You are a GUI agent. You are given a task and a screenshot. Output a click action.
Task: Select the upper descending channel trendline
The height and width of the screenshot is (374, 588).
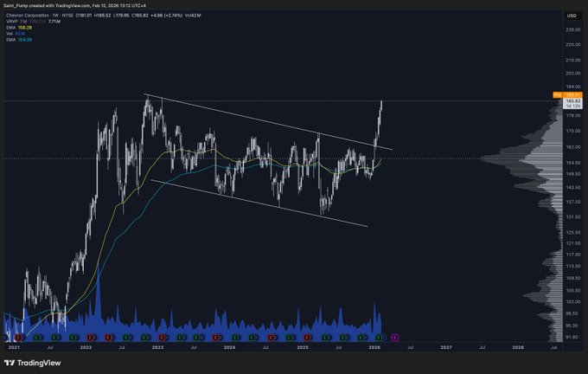pos(268,121)
